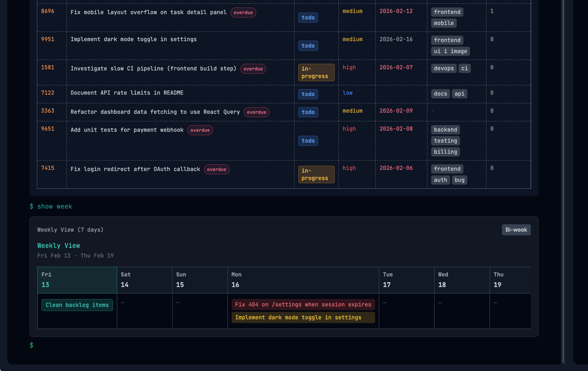588x371 pixels.
Task: Select the mobile tag on task 8696
Action: 444,23
